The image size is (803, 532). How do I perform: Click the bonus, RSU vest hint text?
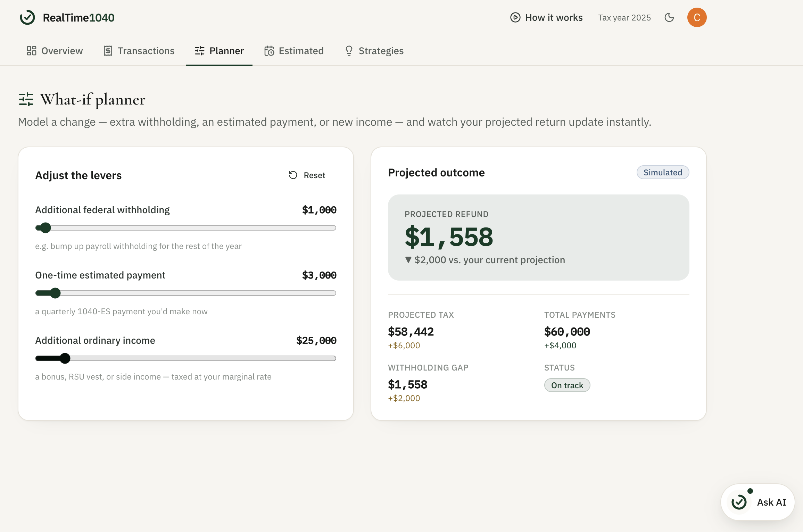153,377
